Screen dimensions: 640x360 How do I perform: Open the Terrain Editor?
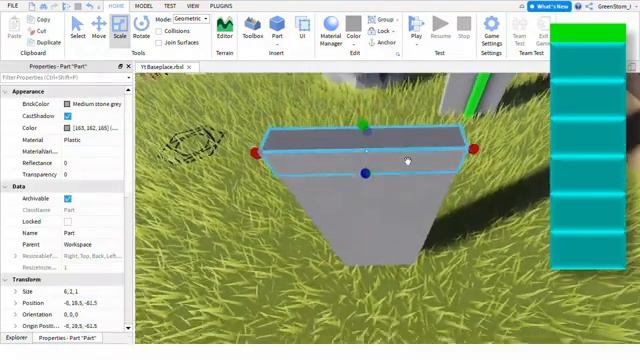pos(224,28)
